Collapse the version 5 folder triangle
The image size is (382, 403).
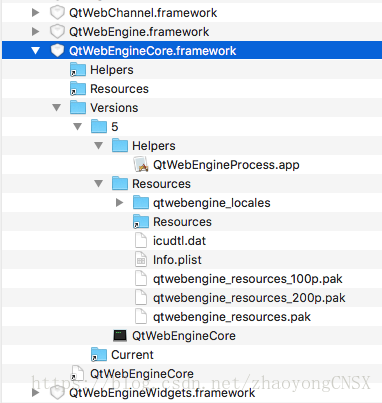pyautogui.click(x=78, y=127)
